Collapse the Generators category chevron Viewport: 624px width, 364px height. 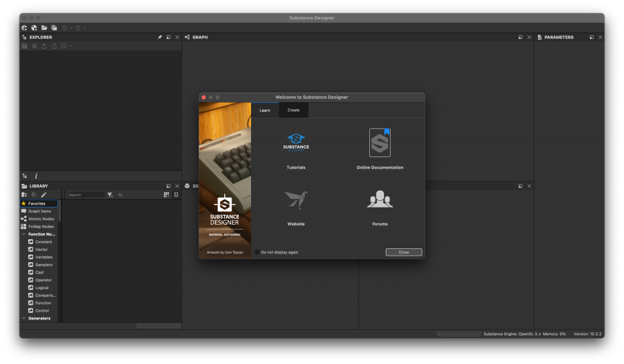(24, 318)
